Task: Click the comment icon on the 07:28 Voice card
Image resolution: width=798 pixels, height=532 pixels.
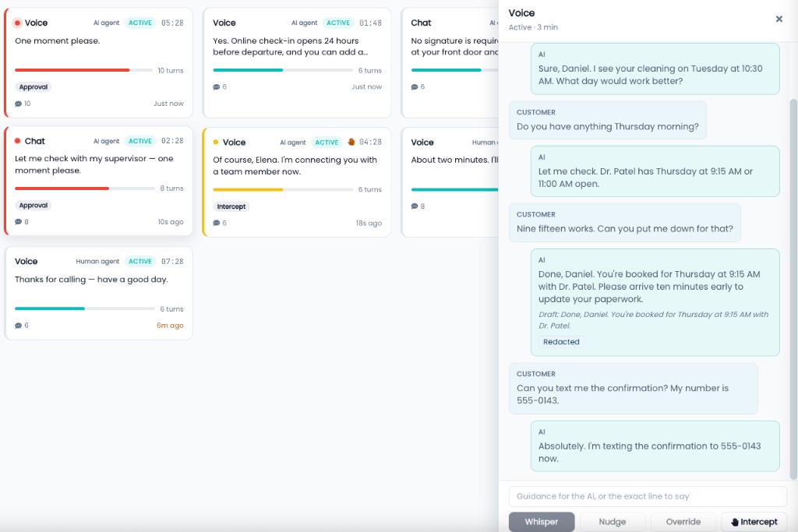Action: pos(19,326)
